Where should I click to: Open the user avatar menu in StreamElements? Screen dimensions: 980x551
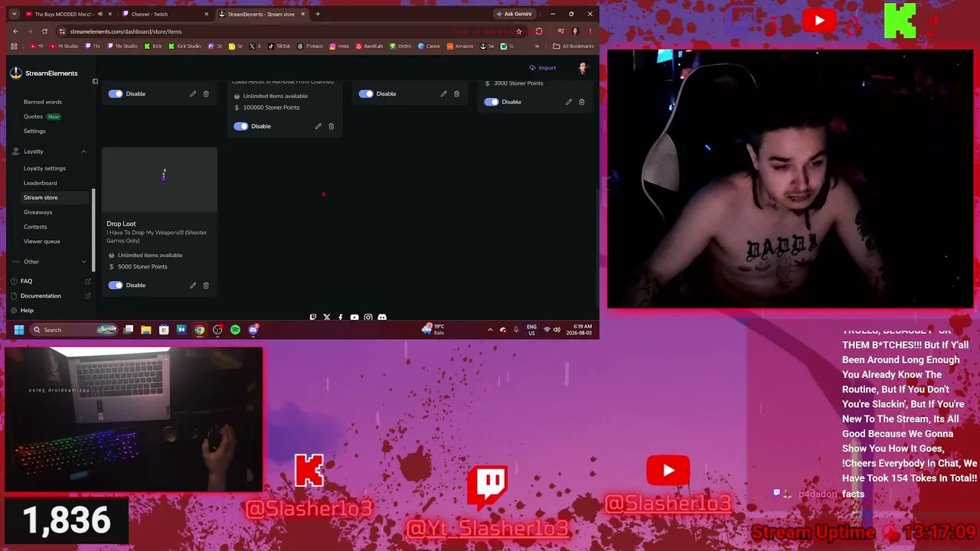tap(583, 68)
